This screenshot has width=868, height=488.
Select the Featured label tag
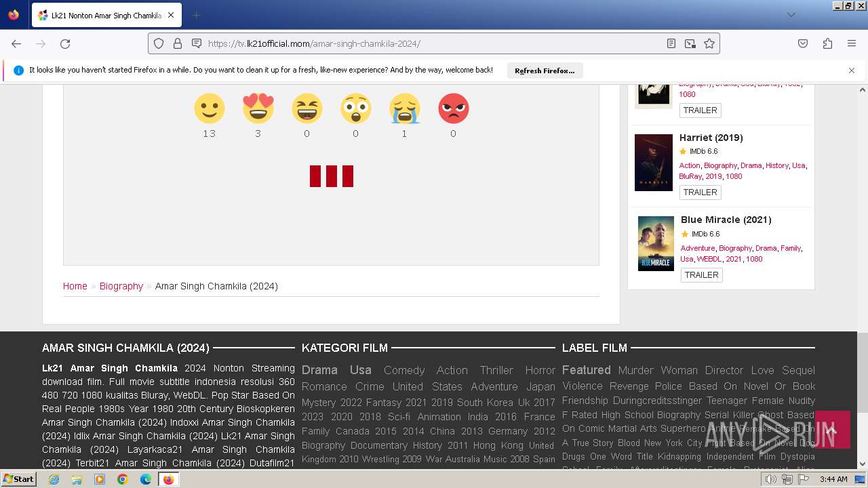[x=587, y=370]
